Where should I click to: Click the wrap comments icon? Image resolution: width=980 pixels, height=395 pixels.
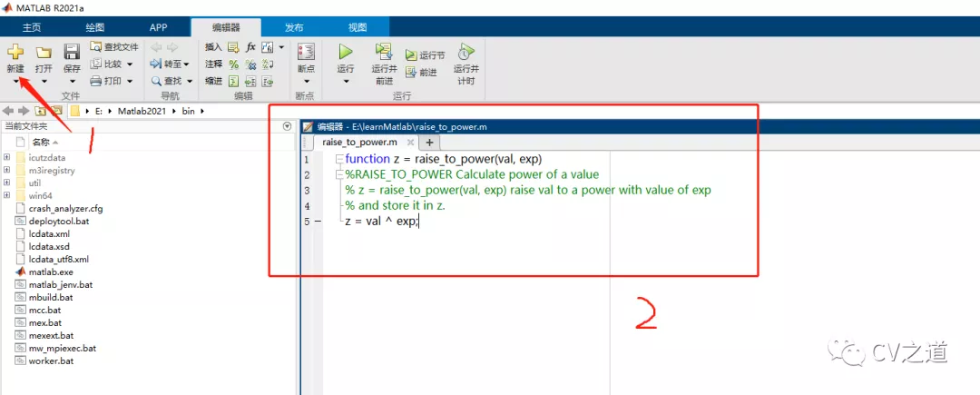268,64
